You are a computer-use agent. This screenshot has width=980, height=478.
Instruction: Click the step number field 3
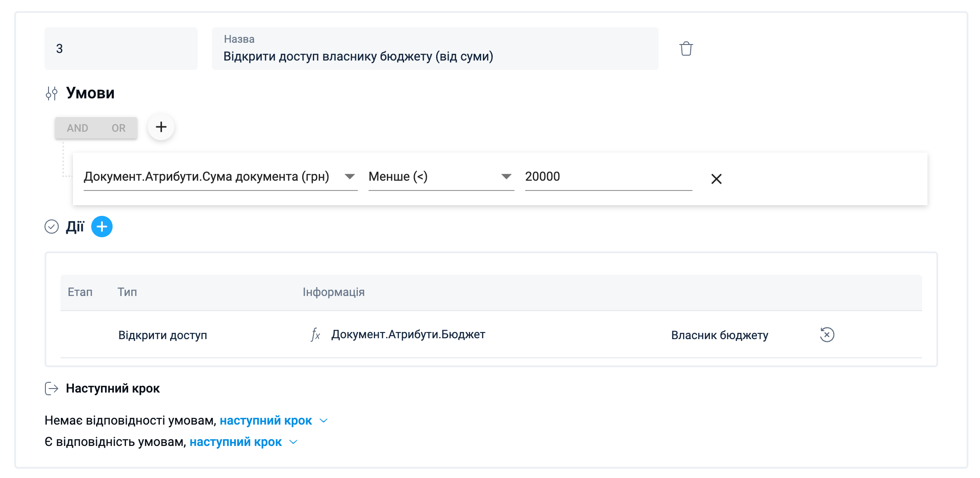pos(121,49)
